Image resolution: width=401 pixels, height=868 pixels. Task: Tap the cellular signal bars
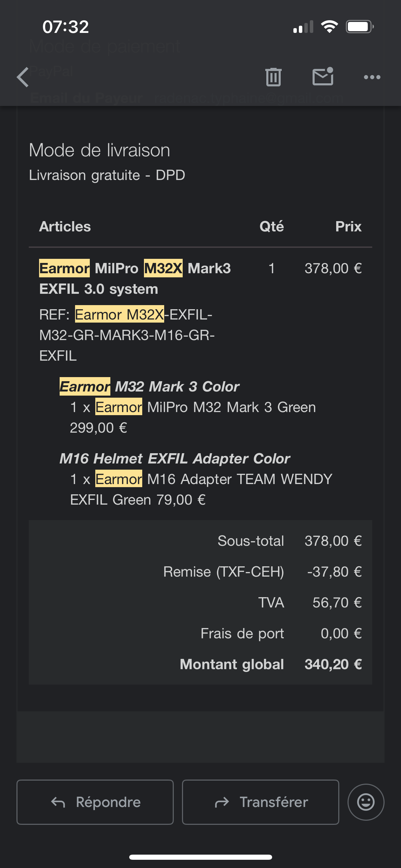coord(303,27)
